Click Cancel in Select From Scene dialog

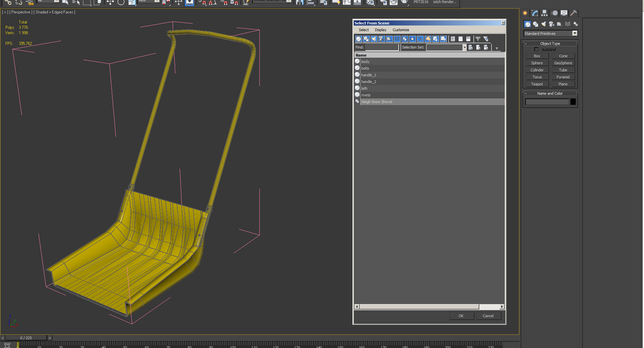point(488,316)
